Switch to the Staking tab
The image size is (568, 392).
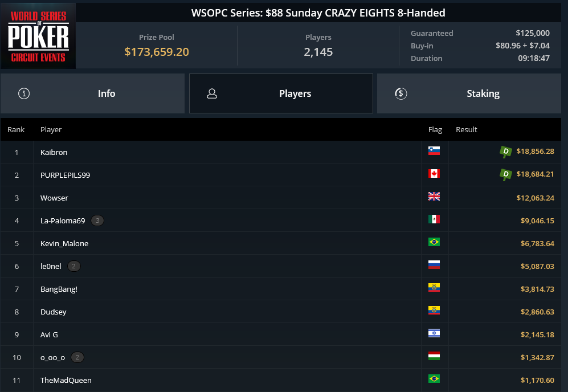pyautogui.click(x=469, y=93)
